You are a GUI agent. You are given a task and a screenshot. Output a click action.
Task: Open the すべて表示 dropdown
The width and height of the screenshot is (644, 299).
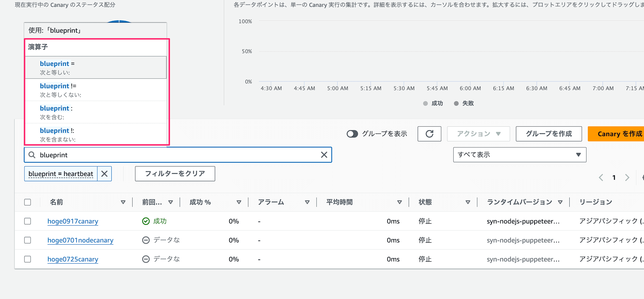click(x=520, y=155)
